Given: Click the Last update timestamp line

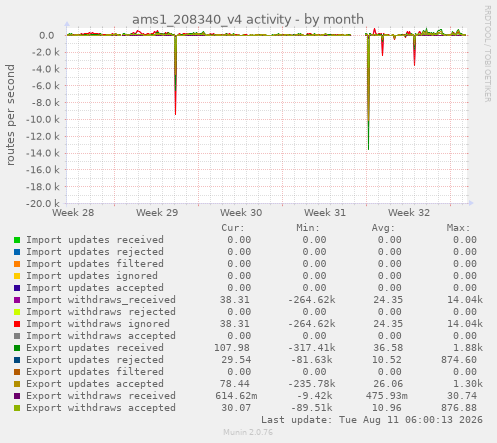Looking at the screenshot, I should pos(372,420).
